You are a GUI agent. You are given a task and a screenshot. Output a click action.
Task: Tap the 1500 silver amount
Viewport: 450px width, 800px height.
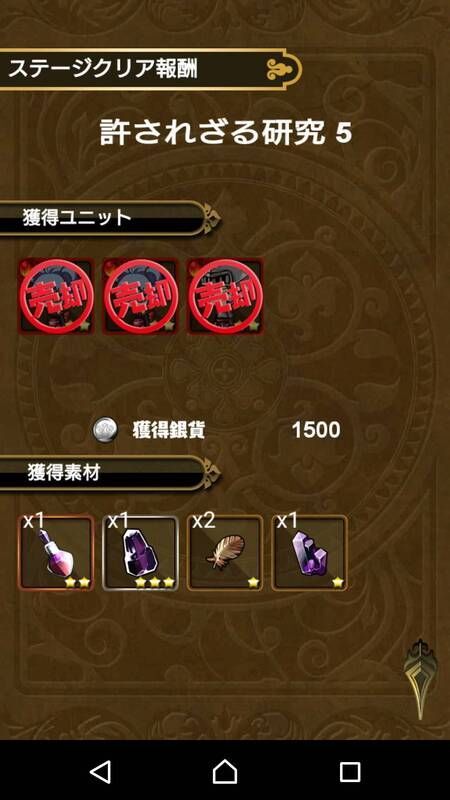[x=316, y=431]
